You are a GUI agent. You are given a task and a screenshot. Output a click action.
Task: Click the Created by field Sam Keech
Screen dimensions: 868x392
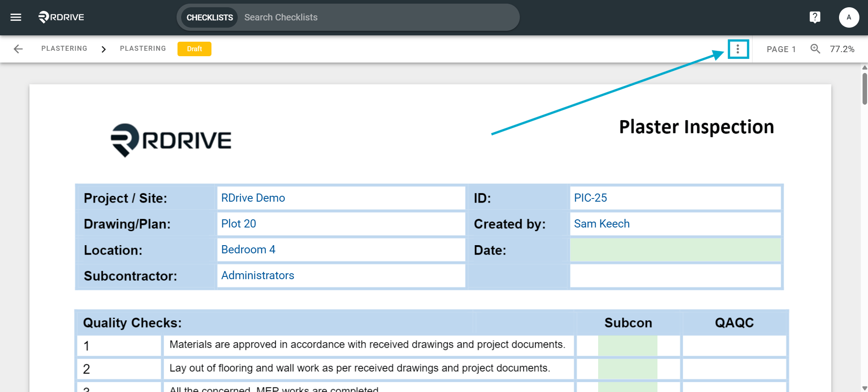point(675,224)
